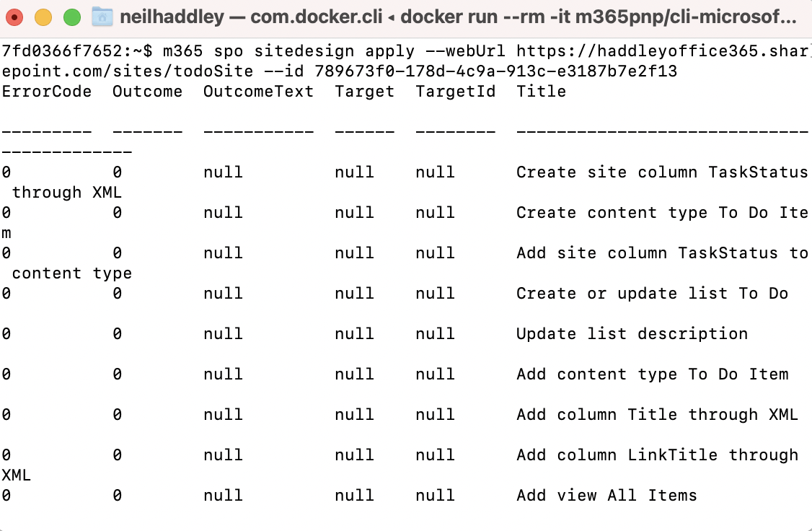Click the "Add view All Items" line
812x531 pixels.
606,496
